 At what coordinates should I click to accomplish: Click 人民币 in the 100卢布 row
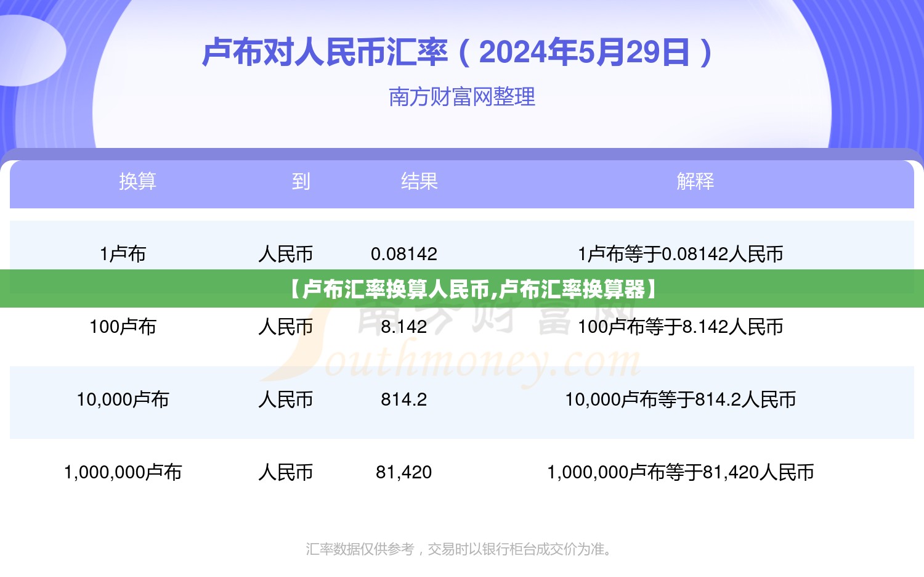coord(286,327)
